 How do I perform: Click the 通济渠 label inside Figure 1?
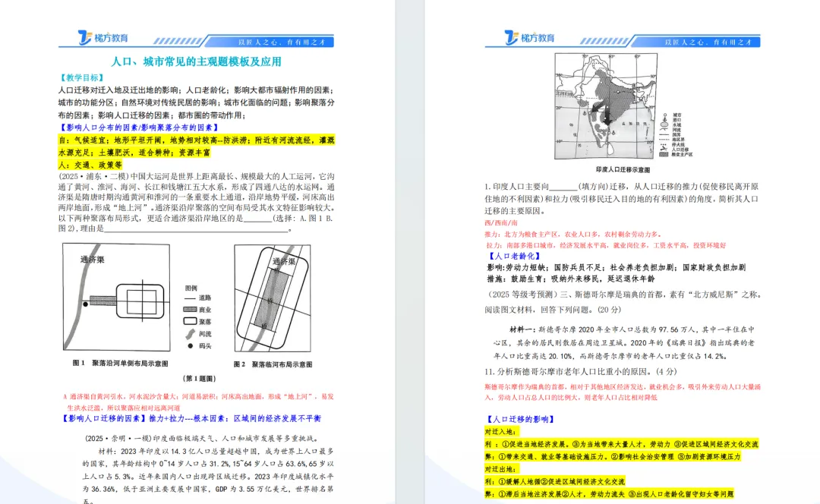(92, 260)
